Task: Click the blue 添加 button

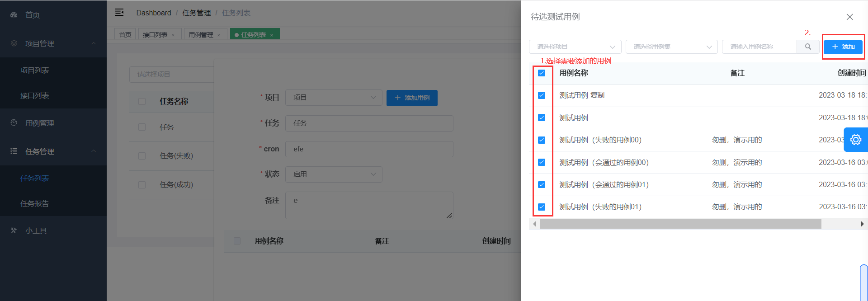Action: 843,47
